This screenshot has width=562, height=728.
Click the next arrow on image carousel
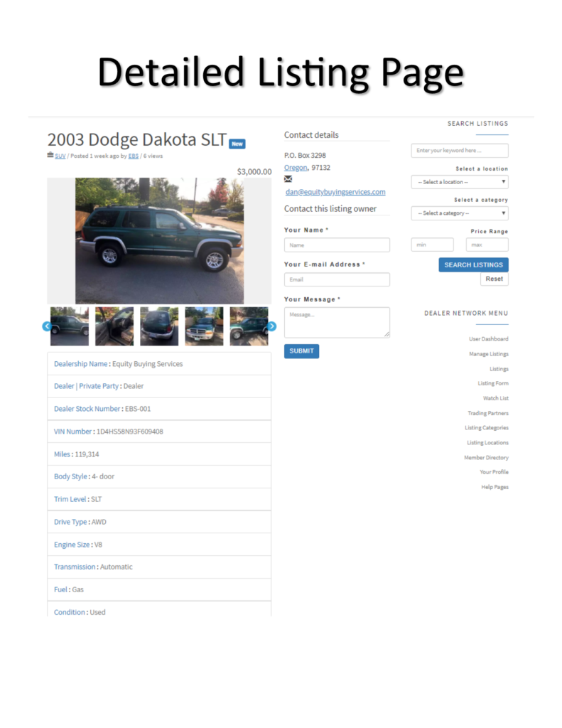[272, 326]
